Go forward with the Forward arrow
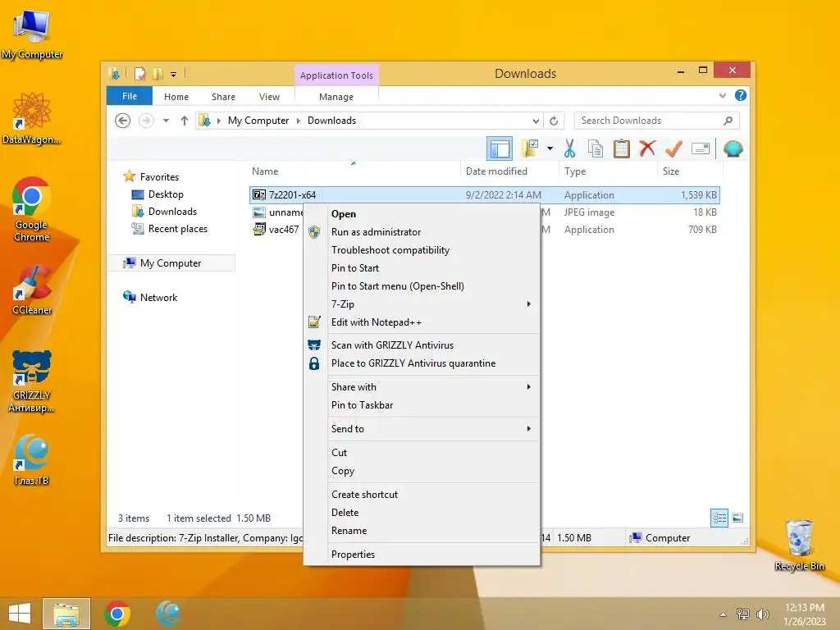840x630 pixels. tap(146, 121)
